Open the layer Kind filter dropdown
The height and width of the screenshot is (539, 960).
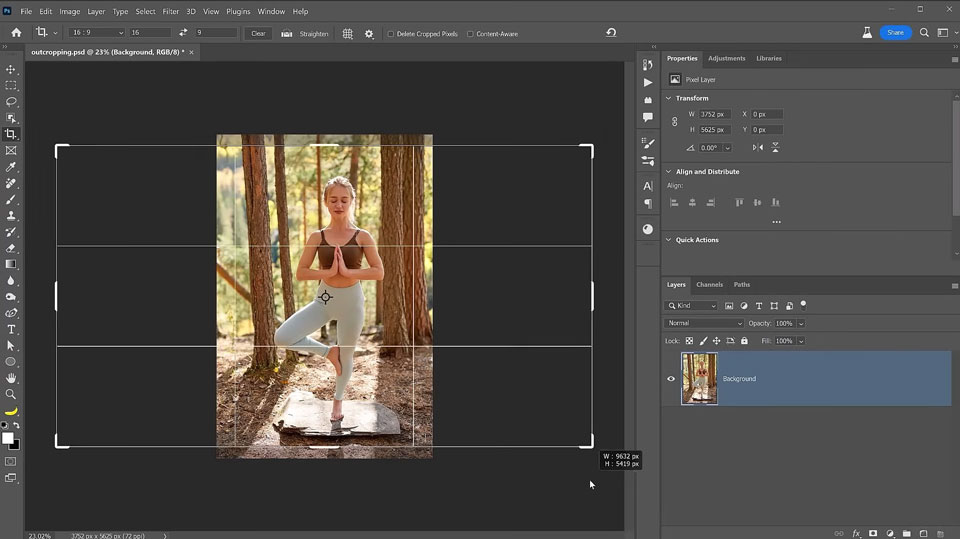(691, 305)
